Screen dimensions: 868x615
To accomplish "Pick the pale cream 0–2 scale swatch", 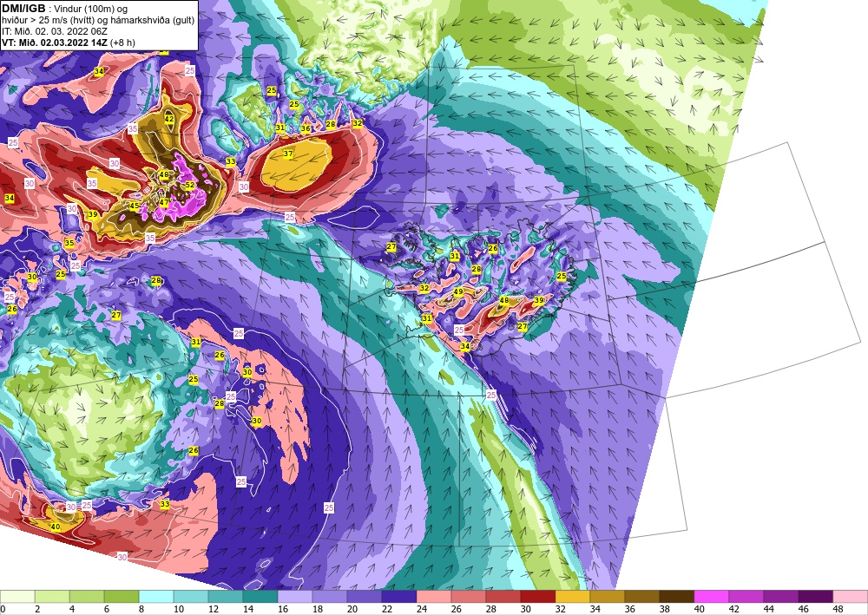I will click(17, 596).
